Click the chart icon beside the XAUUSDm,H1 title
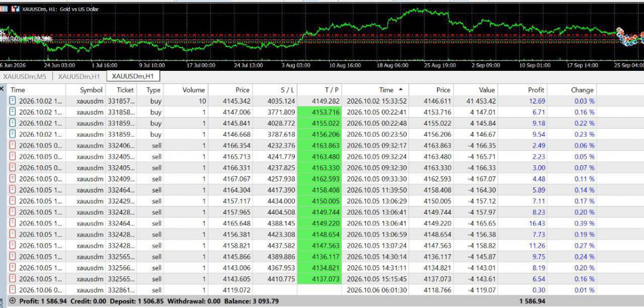 point(16,9)
